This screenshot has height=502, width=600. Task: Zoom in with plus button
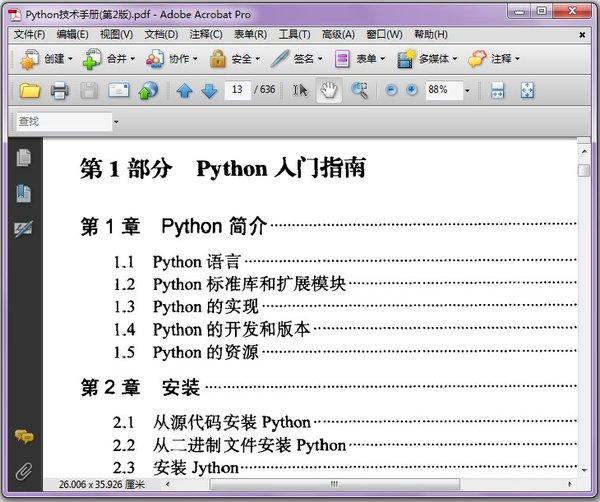pos(412,90)
